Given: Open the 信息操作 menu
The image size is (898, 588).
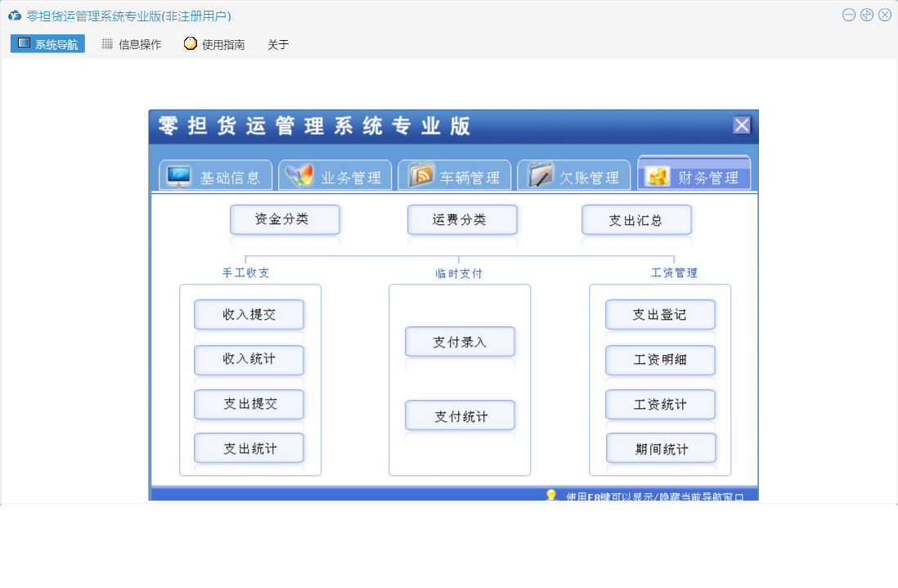Looking at the screenshot, I should click(131, 44).
